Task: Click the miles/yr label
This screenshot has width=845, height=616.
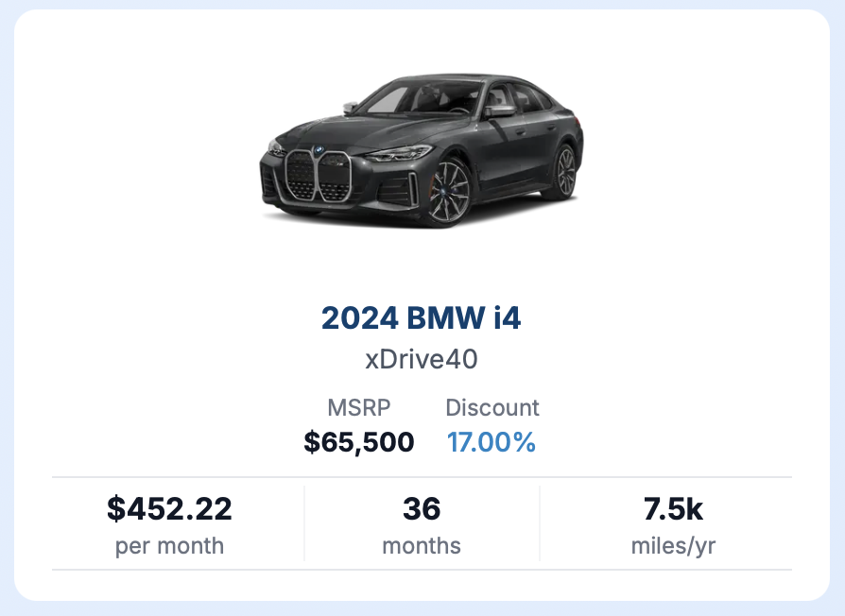Action: 673,546
